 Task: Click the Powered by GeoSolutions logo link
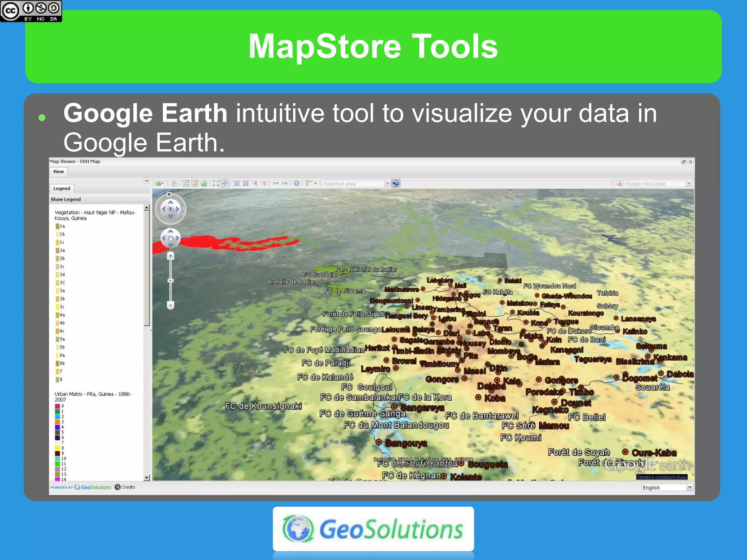(x=81, y=487)
